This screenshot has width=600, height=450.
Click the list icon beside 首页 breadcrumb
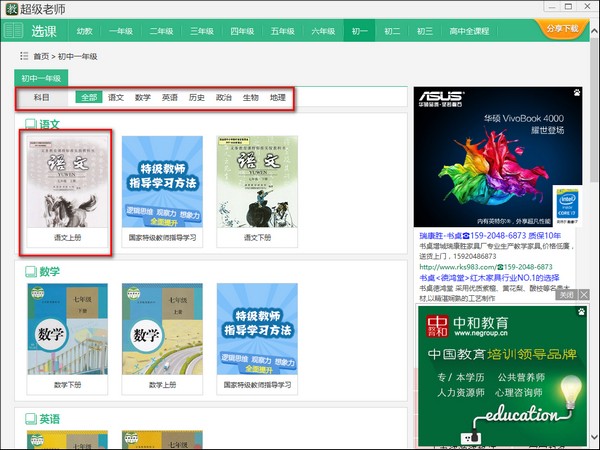(24, 56)
